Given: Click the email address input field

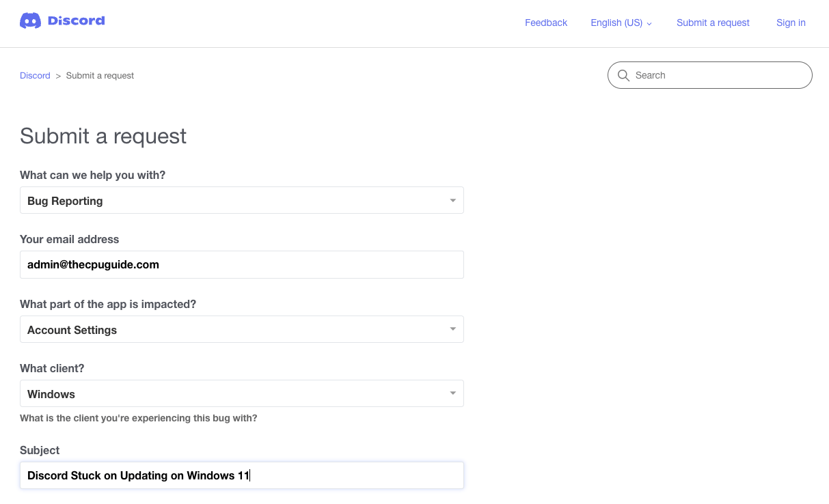Looking at the screenshot, I should coord(241,264).
